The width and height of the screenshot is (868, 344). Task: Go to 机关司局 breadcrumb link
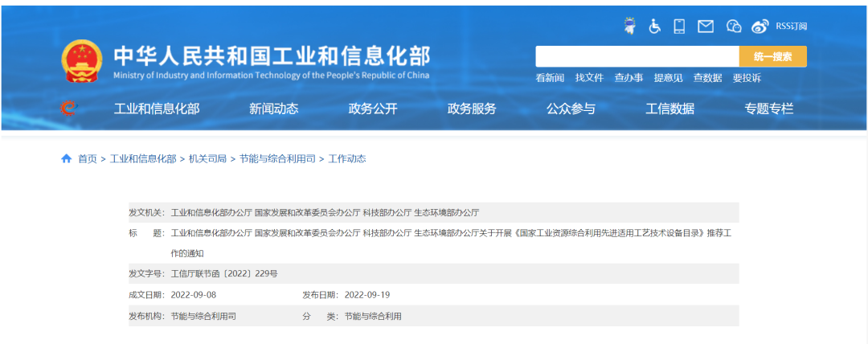pos(207,159)
